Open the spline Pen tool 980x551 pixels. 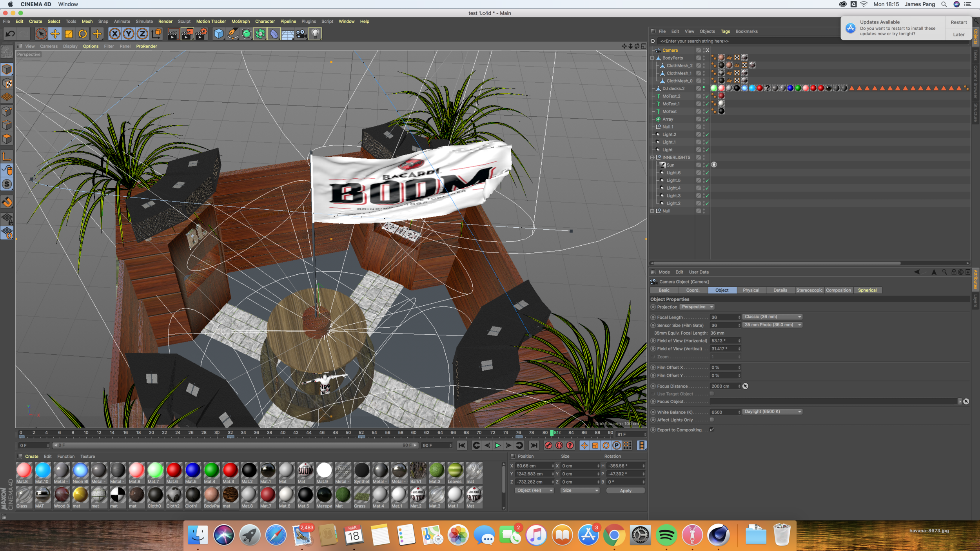click(232, 34)
